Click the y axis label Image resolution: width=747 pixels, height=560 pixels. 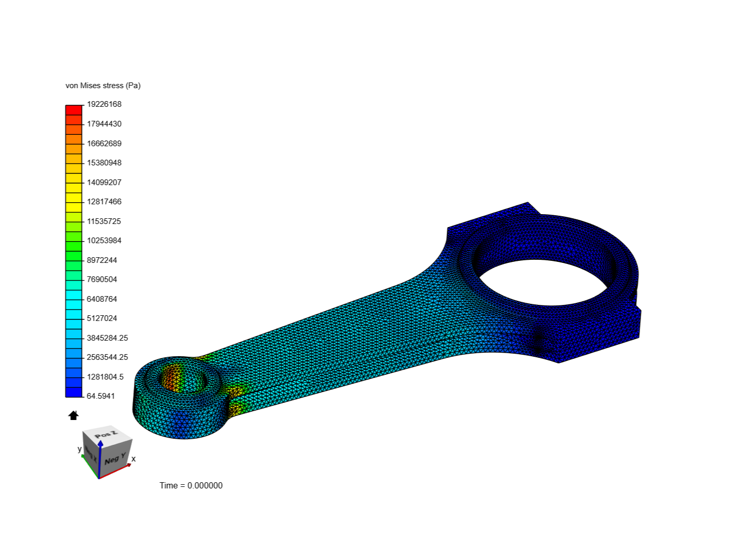pyautogui.click(x=79, y=449)
